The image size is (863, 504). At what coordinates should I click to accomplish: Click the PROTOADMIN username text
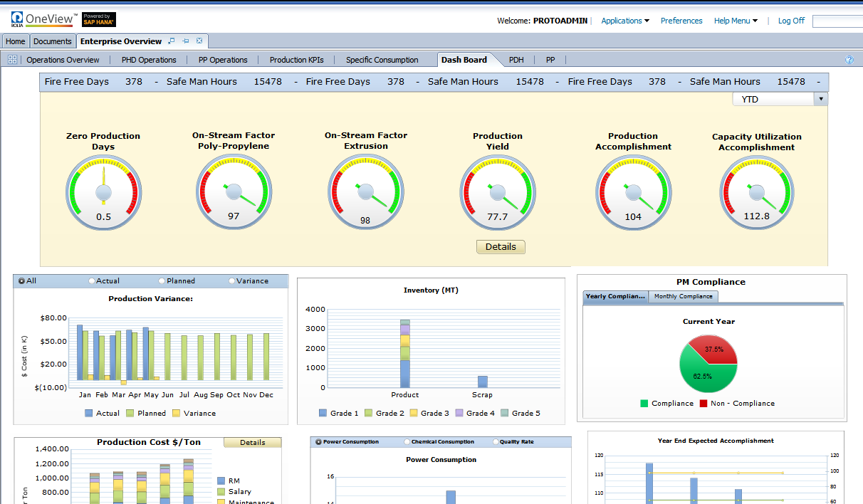(x=560, y=21)
